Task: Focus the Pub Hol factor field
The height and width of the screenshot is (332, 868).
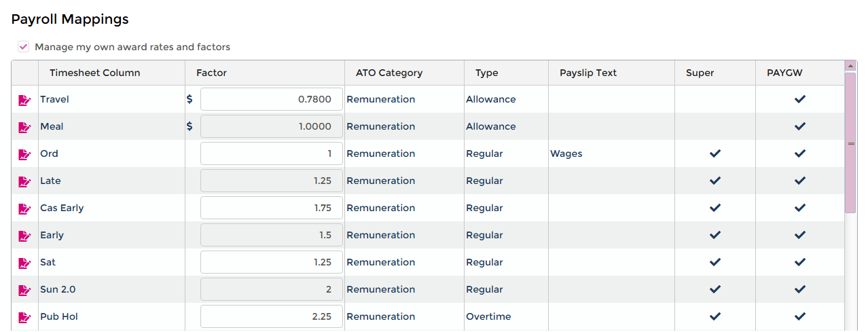Action: tap(271, 316)
